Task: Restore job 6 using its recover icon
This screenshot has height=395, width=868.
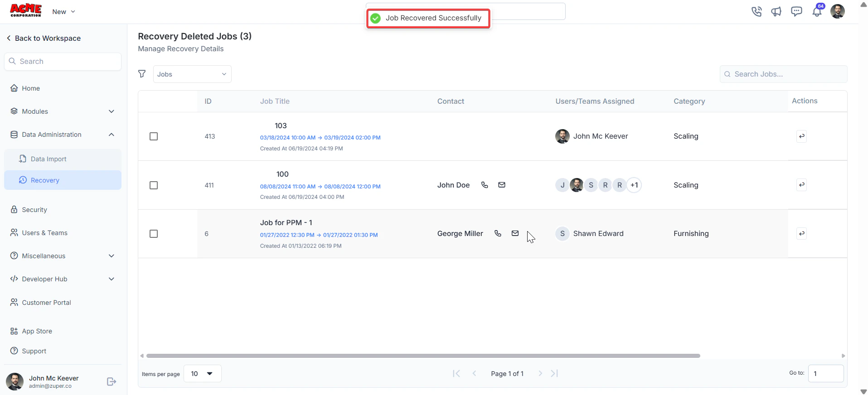Action: pyautogui.click(x=802, y=234)
